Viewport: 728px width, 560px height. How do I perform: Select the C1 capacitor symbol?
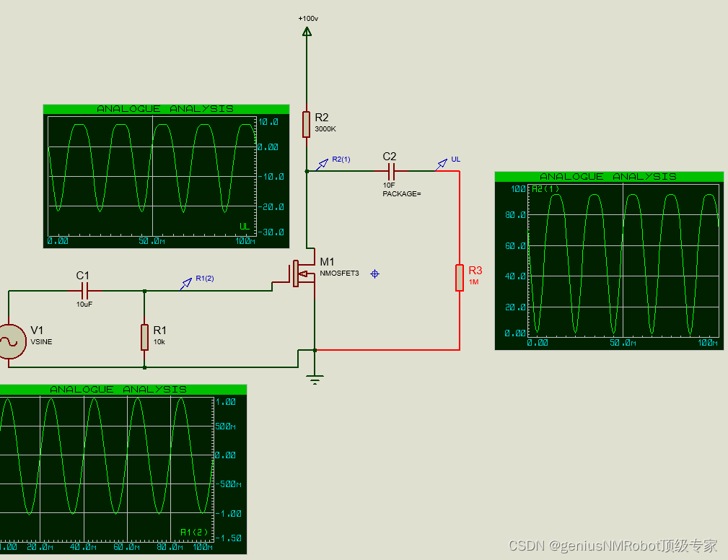coord(84,291)
